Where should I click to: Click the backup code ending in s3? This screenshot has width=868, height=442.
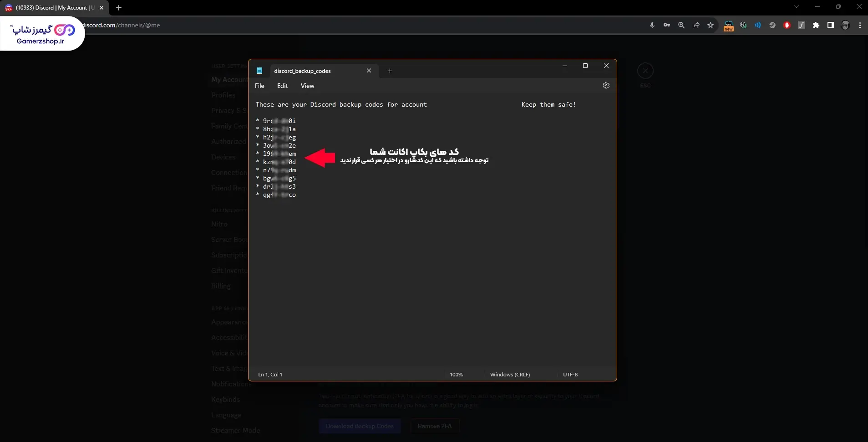click(279, 186)
